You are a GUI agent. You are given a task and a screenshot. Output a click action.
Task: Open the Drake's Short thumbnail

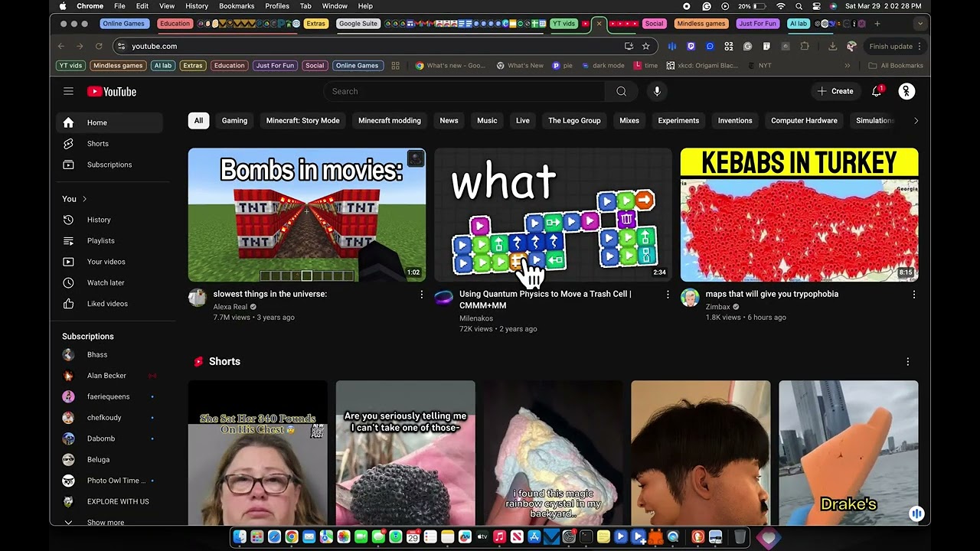pyautogui.click(x=848, y=453)
